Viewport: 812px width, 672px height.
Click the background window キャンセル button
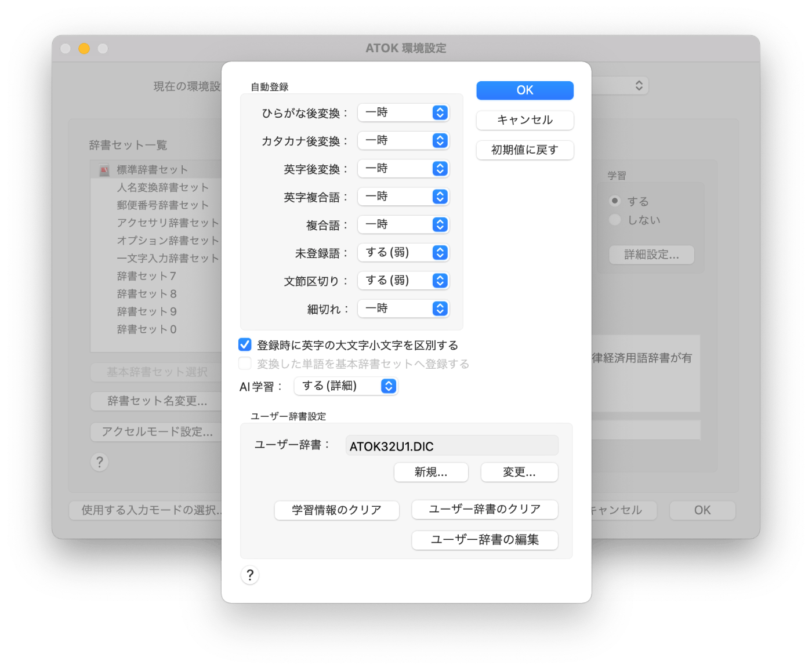click(624, 510)
